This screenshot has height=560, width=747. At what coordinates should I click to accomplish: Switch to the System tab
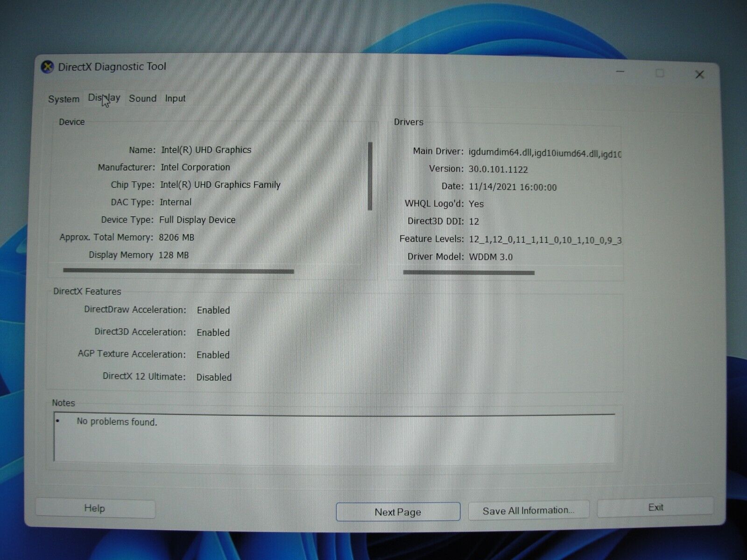click(x=63, y=99)
